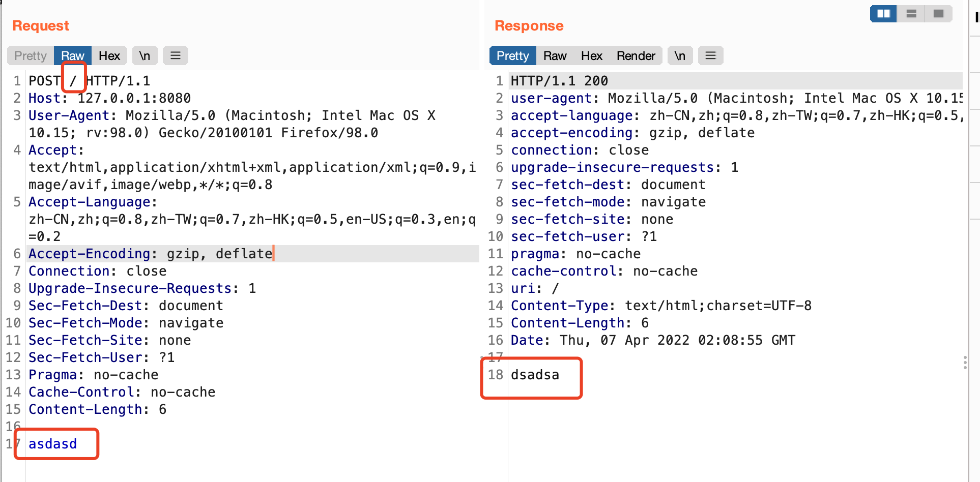Switch Request view to Pretty tab
Screen dimensions: 980x482
[31, 55]
